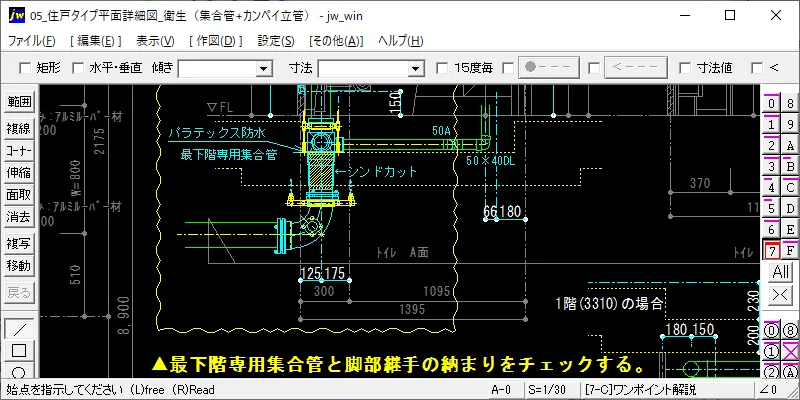Select the 複線 (offset line) tool
This screenshot has width=800, height=400.
(19, 129)
